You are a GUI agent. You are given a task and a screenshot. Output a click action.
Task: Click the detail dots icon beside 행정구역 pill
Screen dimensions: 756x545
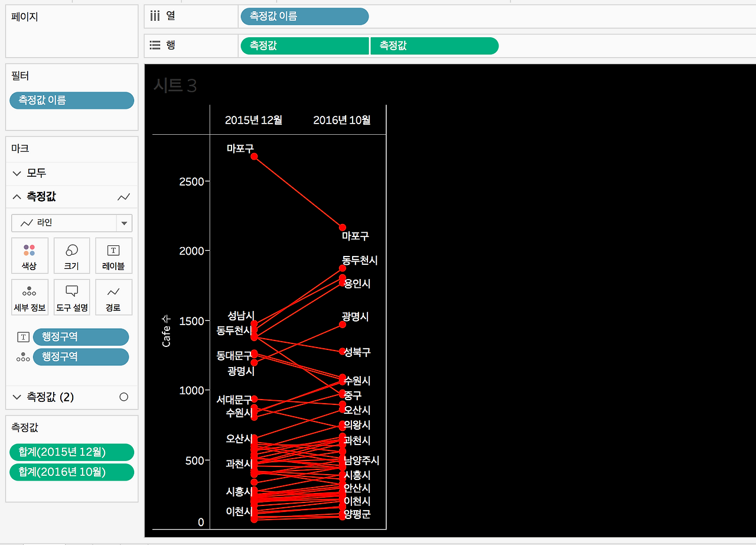tap(23, 357)
